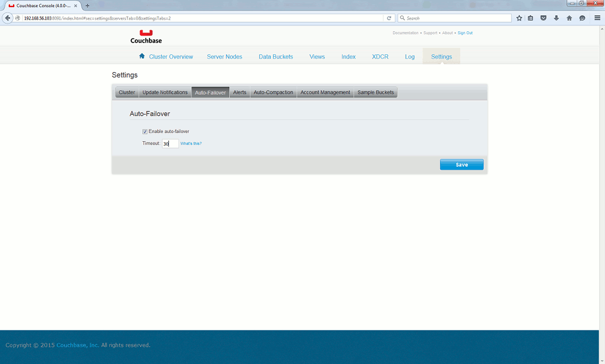Viewport: 605px width, 364px height.
Task: Go to Server Nodes section
Action: (x=225, y=57)
